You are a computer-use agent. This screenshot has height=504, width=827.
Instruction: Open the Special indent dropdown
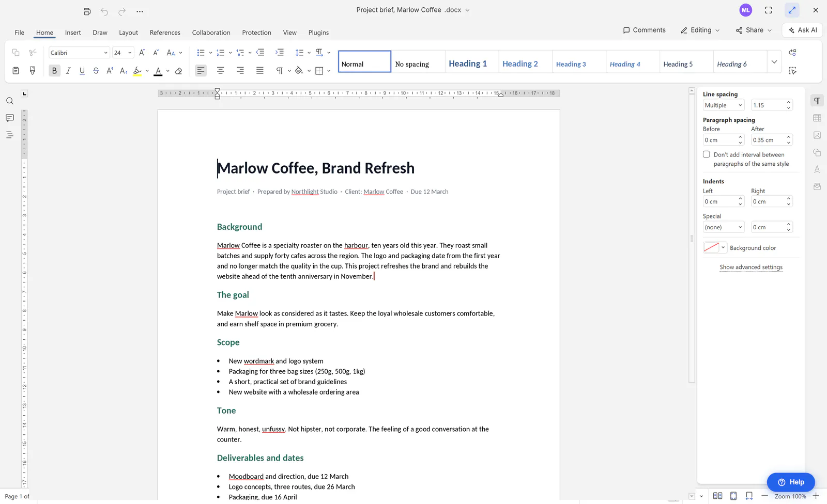click(x=724, y=227)
